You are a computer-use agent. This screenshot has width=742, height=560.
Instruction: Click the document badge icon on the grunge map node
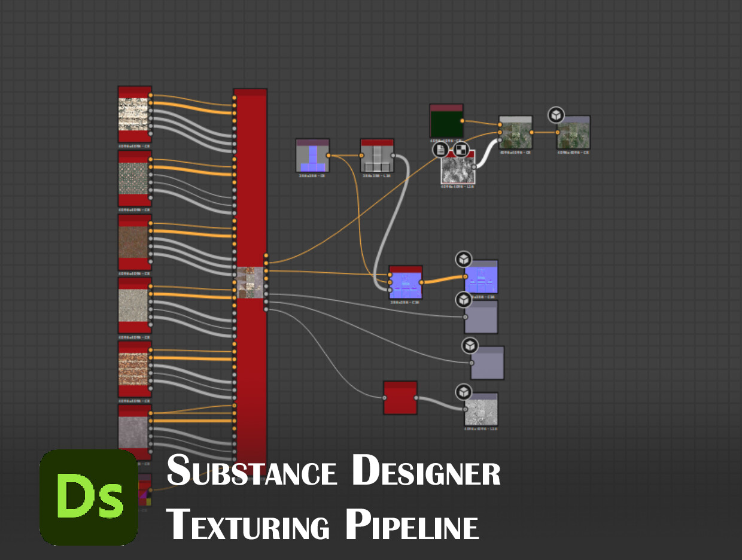[x=440, y=150]
